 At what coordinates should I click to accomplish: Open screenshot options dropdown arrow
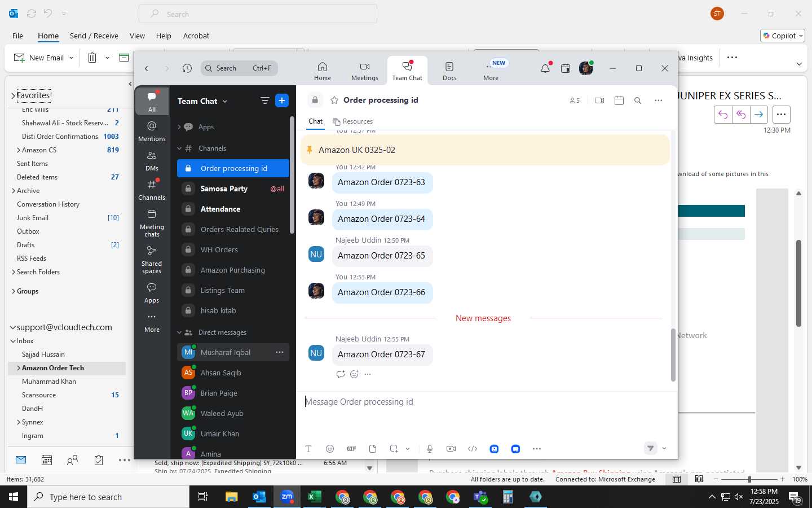[408, 449]
